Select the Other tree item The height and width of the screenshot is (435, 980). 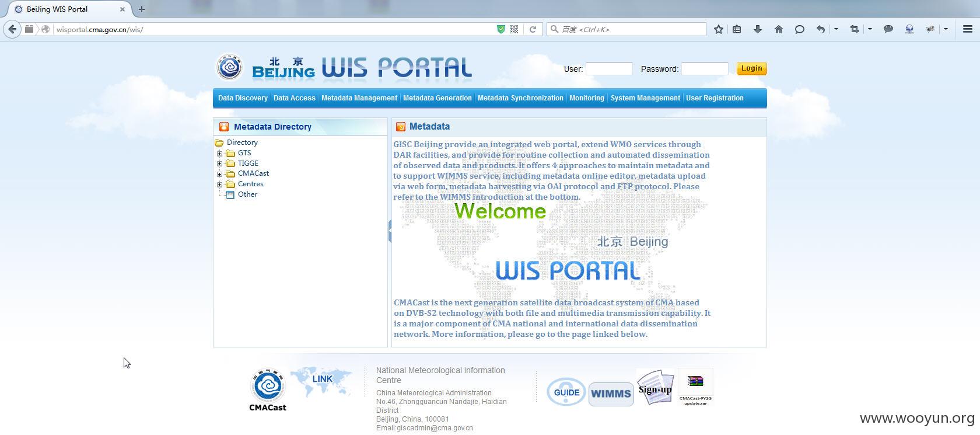point(247,194)
